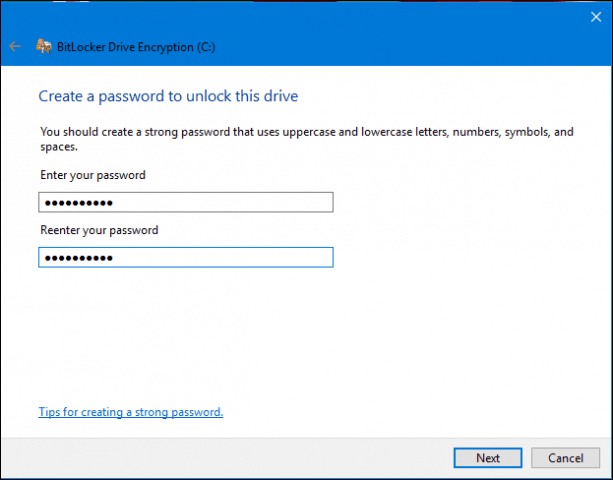Click the back arrow in title bar
Screen dimensions: 613x480
pos(15,46)
